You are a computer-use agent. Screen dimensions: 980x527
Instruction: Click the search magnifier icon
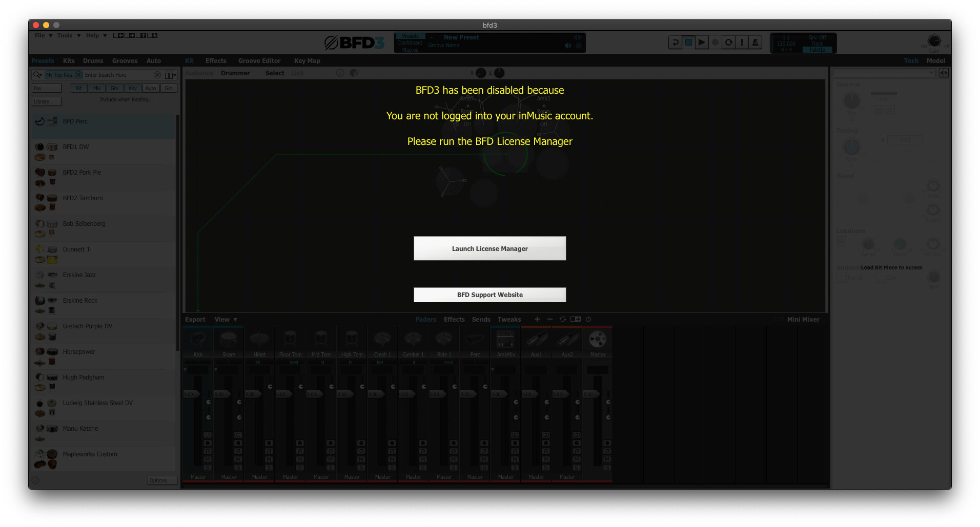pos(37,75)
